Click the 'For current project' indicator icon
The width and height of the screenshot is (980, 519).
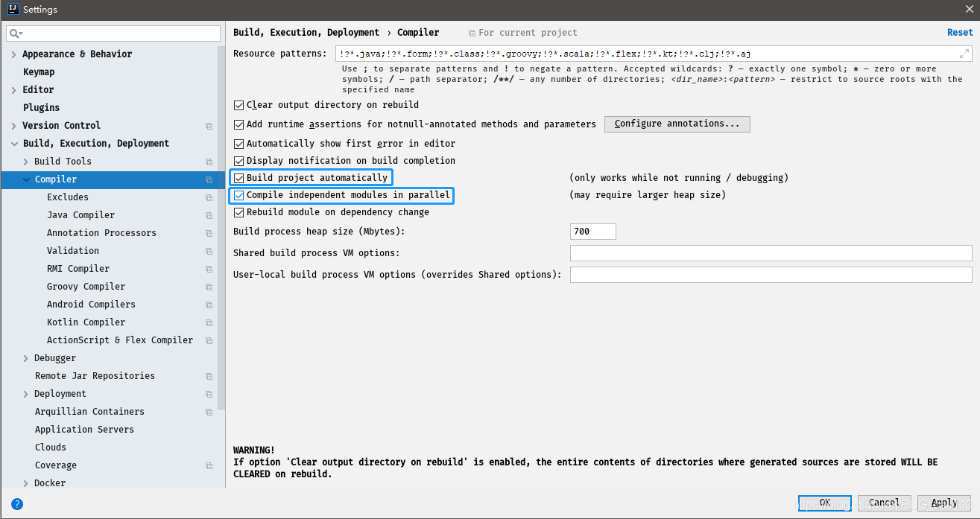[x=472, y=33]
